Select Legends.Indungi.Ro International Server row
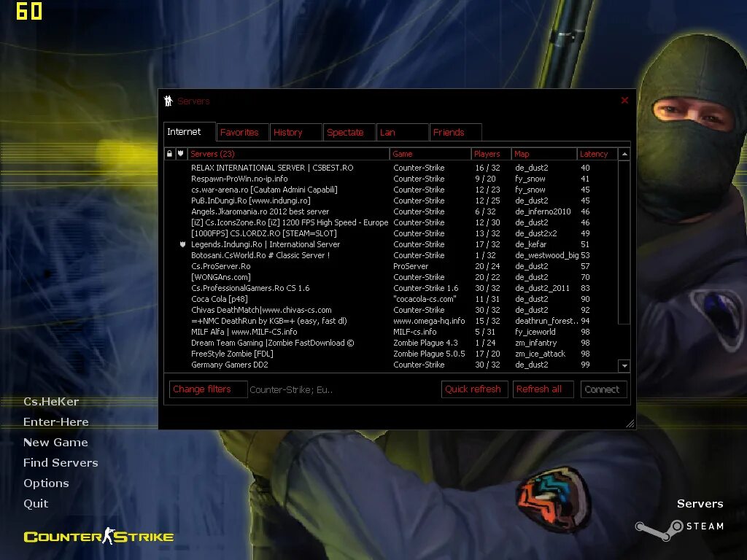Viewport: 747px width, 560px height. coord(391,244)
